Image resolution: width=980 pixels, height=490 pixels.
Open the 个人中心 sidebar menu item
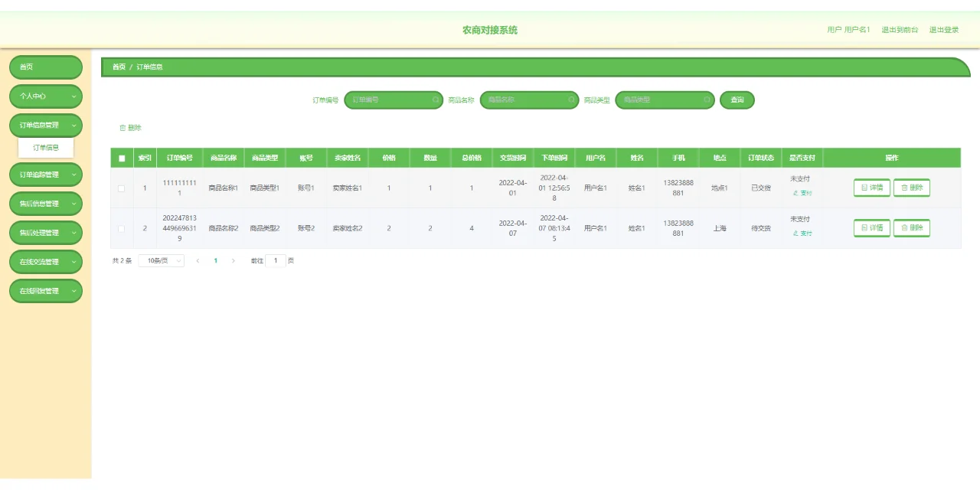click(x=45, y=96)
